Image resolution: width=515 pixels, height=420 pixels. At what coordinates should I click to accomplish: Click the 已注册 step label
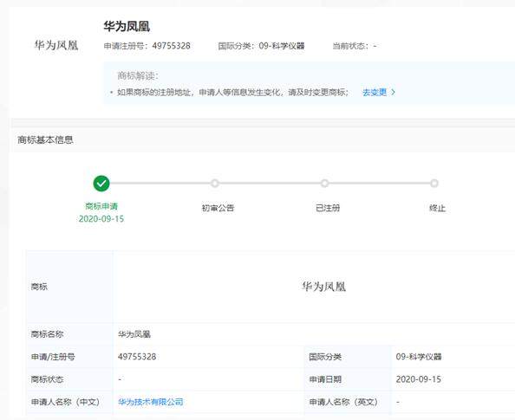pyautogui.click(x=328, y=208)
